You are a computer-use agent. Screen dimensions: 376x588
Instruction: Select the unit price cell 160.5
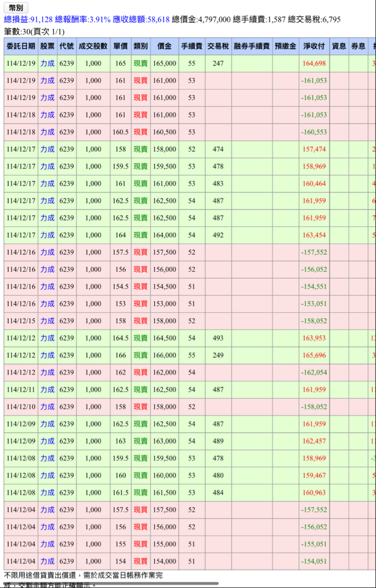(121, 132)
